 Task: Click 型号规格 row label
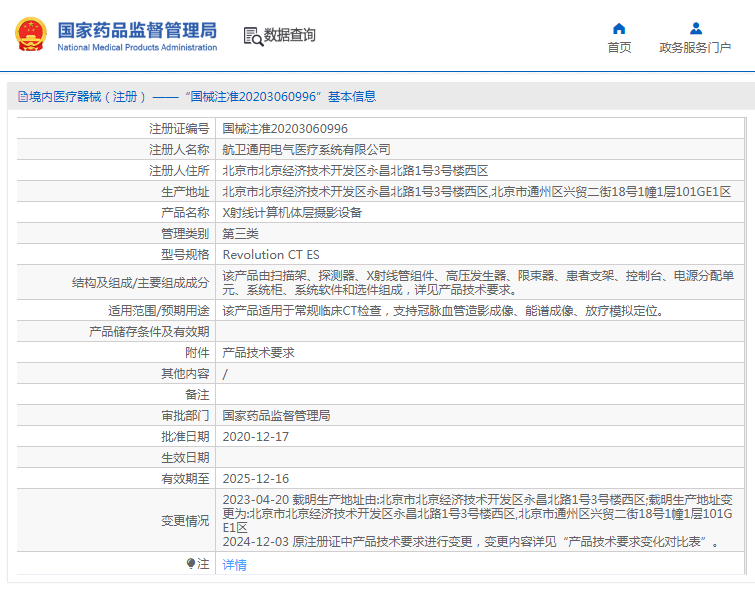(x=185, y=254)
